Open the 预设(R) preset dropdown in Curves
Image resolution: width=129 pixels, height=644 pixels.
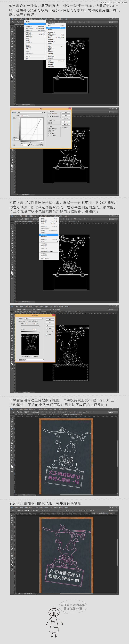point(30,113)
